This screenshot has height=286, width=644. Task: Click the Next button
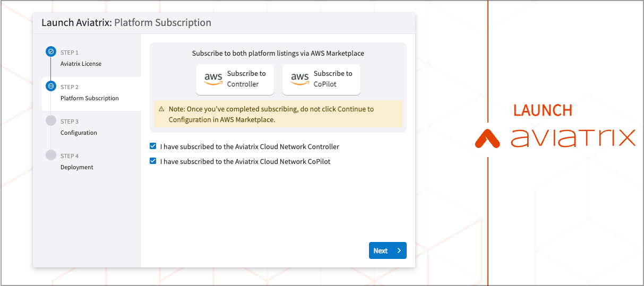pyautogui.click(x=388, y=250)
